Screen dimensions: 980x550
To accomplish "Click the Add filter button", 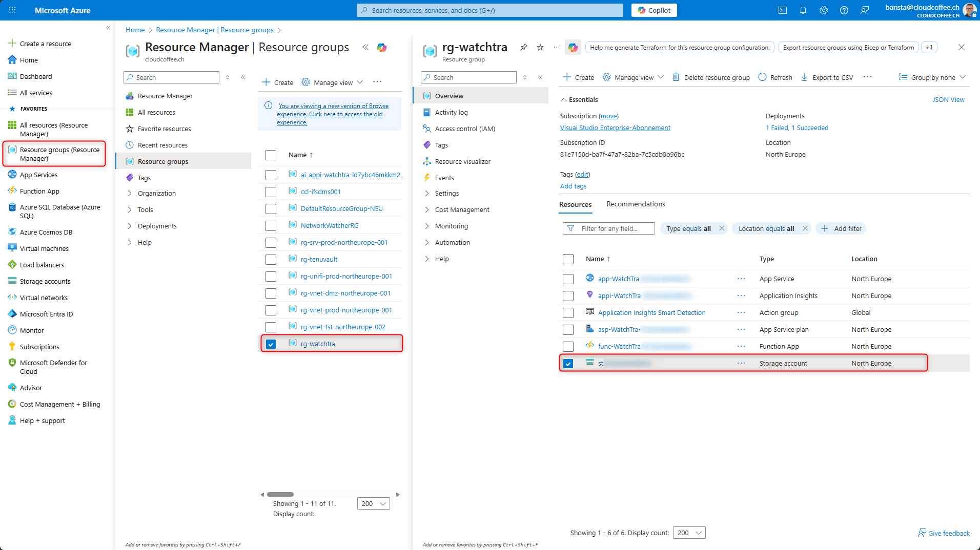I will [x=841, y=228].
